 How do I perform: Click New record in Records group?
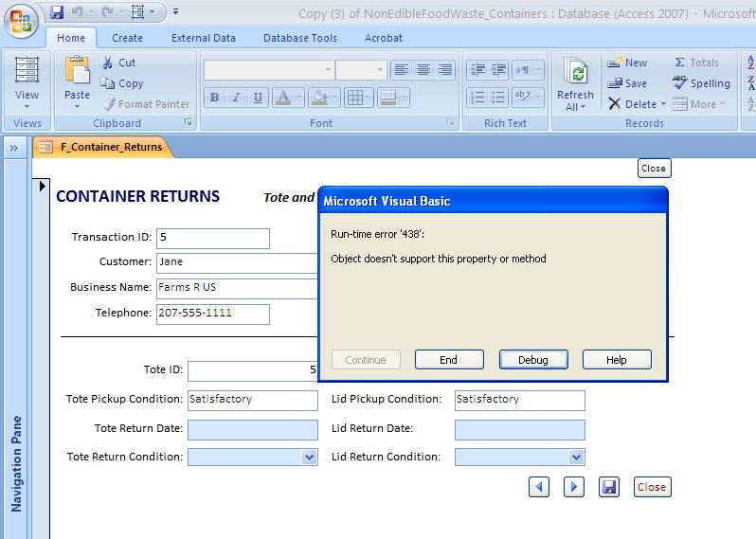tap(627, 63)
